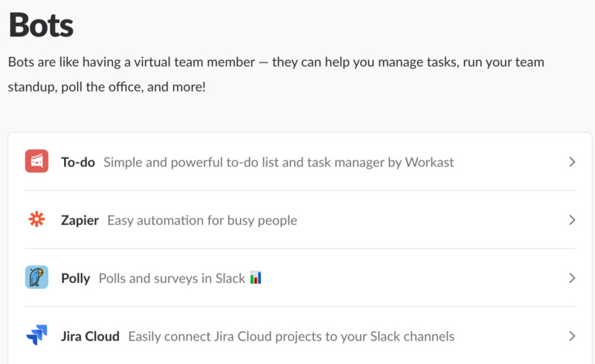Click the chevron at the end of Polly row
The width and height of the screenshot is (595, 364).
coord(572,278)
